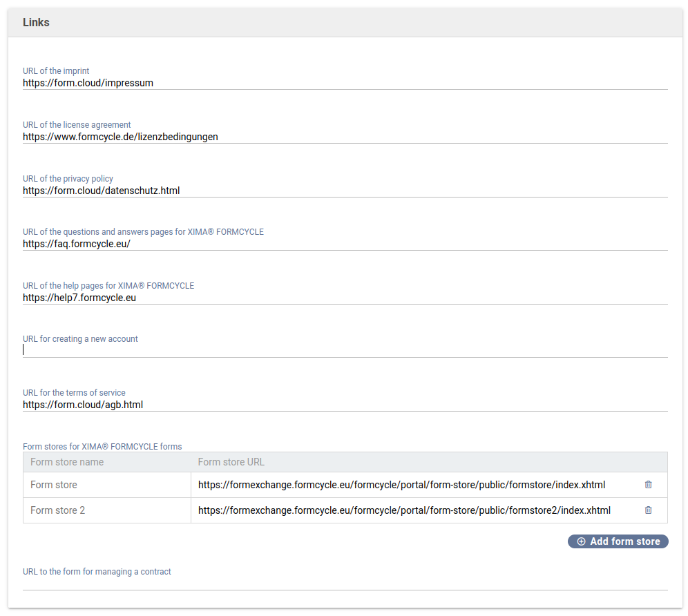Edit the license agreement URL field

[x=344, y=137]
